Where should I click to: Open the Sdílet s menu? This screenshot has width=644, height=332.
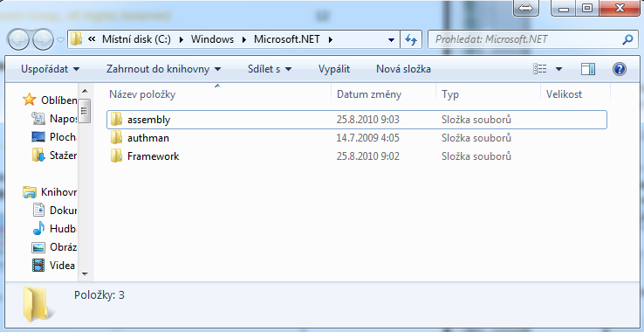point(270,69)
